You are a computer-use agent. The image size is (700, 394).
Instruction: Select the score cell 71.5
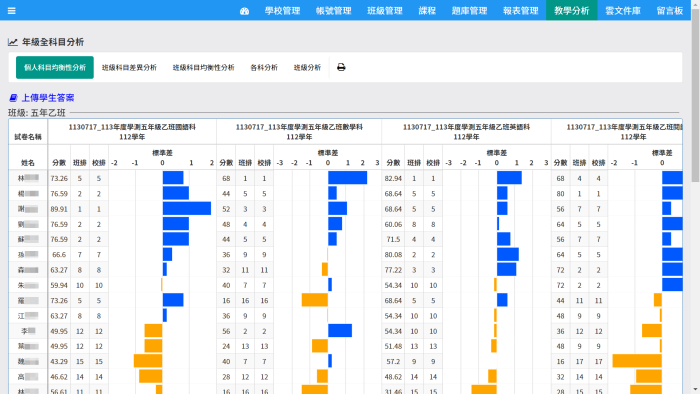[393, 240]
